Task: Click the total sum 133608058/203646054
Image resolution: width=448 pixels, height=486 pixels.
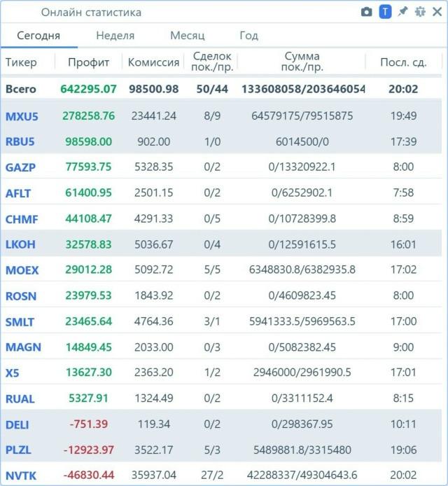Action: [x=303, y=89]
